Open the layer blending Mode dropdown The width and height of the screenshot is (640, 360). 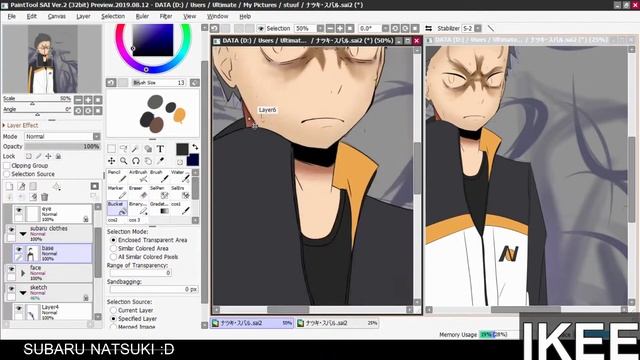tap(97, 136)
